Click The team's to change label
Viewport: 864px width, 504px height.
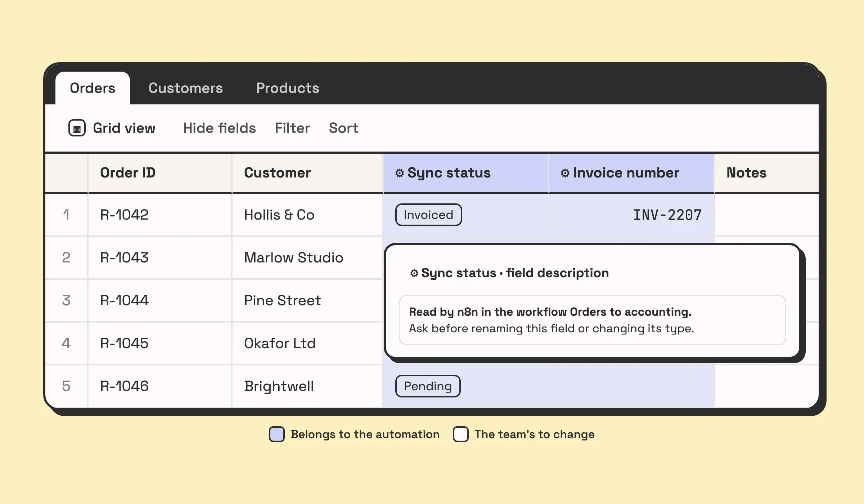coord(534,435)
